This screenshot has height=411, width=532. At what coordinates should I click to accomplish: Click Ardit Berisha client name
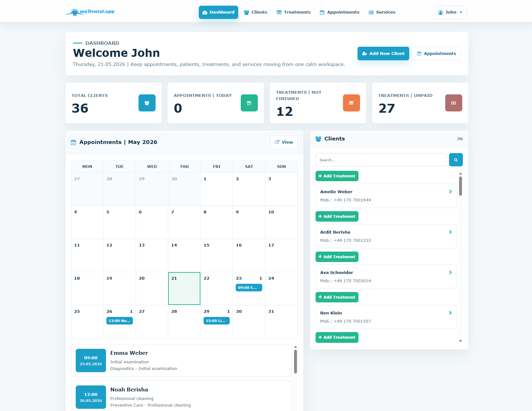(335, 232)
